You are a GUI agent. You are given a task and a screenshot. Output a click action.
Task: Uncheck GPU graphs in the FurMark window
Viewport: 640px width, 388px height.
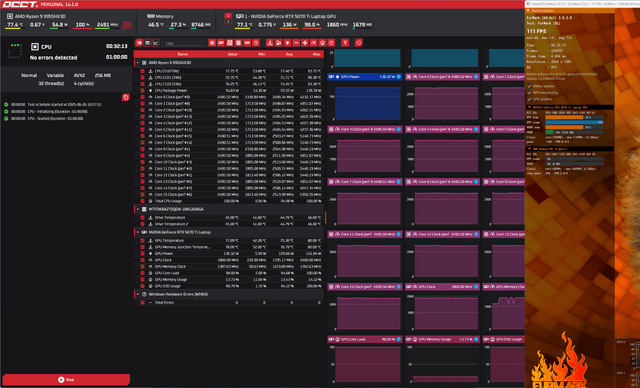(529, 99)
